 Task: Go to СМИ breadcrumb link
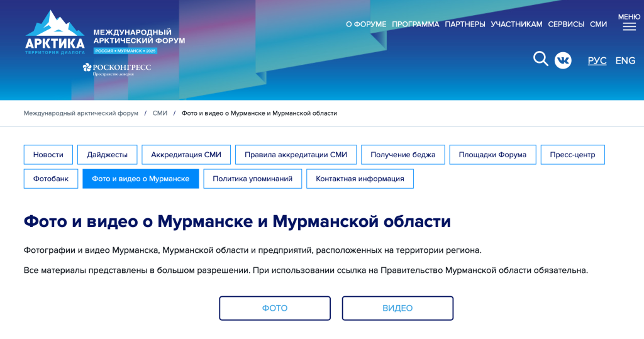pos(160,113)
